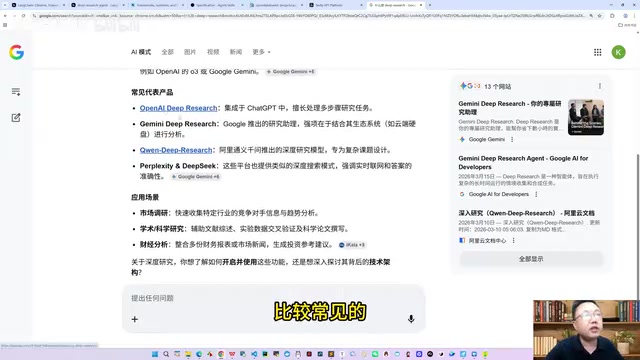The height and width of the screenshot is (360, 640).
Task: Go back with browser back arrow
Action: (5, 16)
